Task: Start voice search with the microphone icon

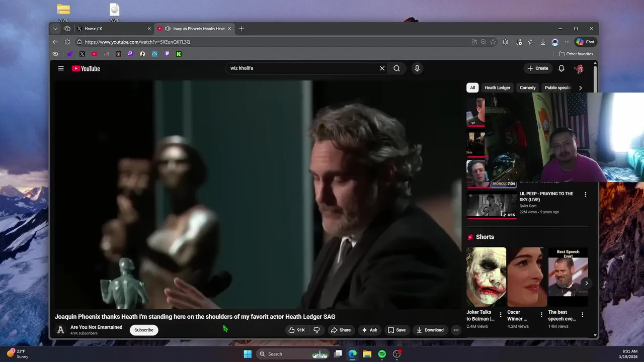Action: 417,68
